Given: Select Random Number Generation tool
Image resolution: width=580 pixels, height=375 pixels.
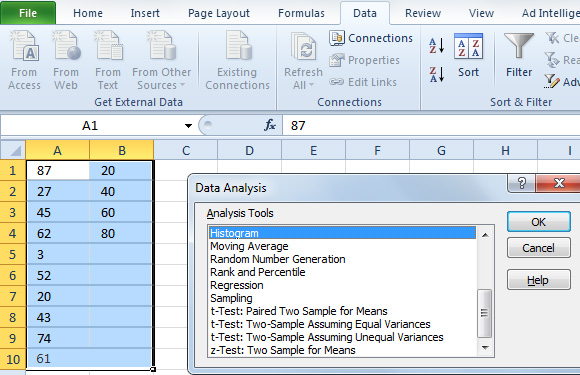Looking at the screenshot, I should coord(342,259).
